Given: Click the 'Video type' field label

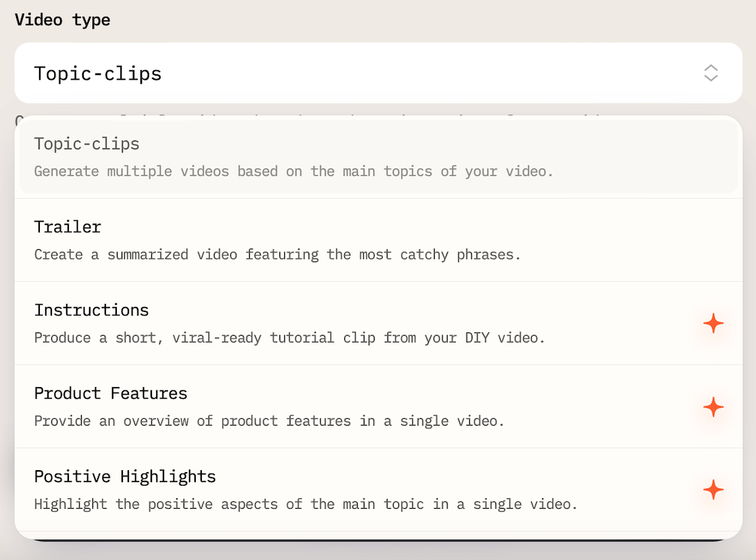Looking at the screenshot, I should tap(62, 20).
